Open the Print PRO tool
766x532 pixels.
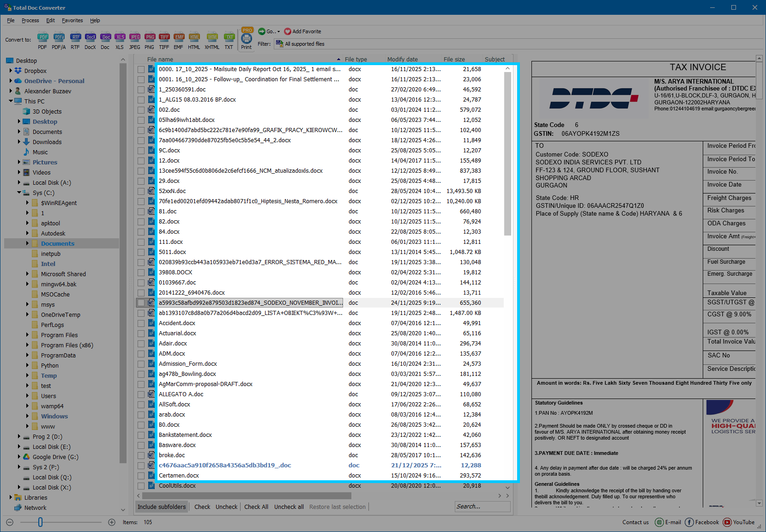click(x=247, y=40)
